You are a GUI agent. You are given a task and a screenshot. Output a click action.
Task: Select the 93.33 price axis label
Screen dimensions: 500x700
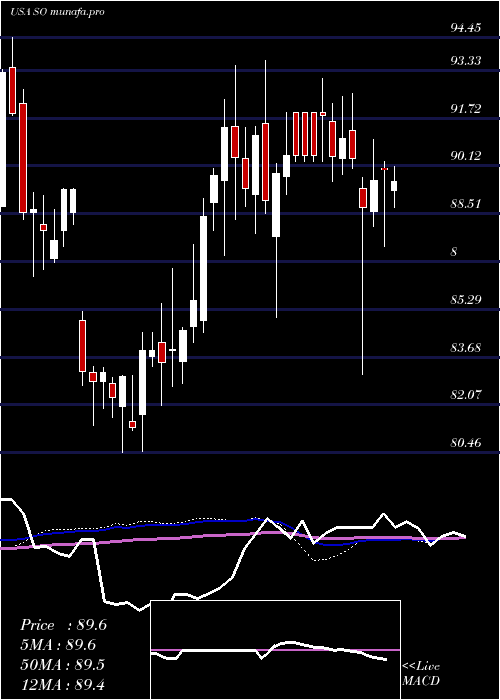[466, 60]
